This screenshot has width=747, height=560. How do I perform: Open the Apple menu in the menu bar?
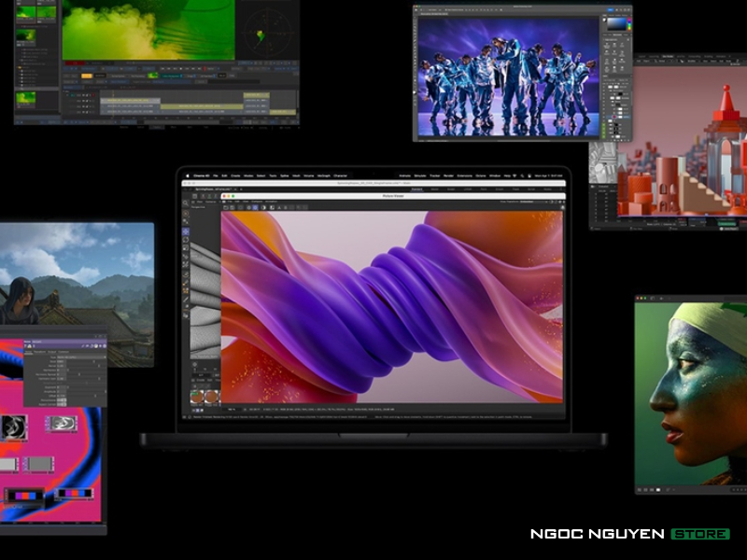[186, 175]
